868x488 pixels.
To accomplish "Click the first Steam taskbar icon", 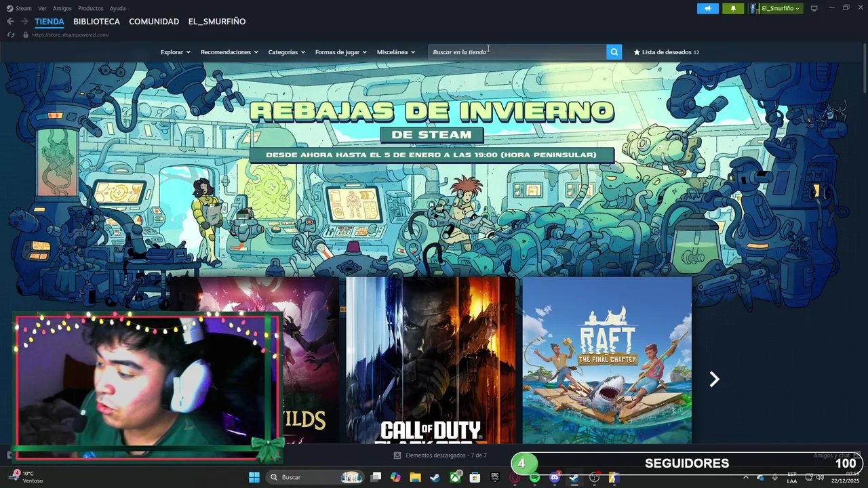I will [x=435, y=477].
